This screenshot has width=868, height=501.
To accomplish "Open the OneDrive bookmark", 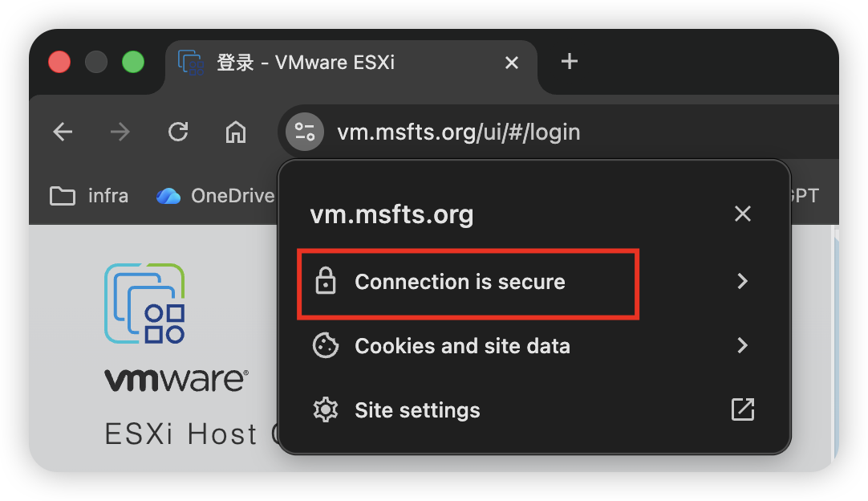I will [215, 195].
